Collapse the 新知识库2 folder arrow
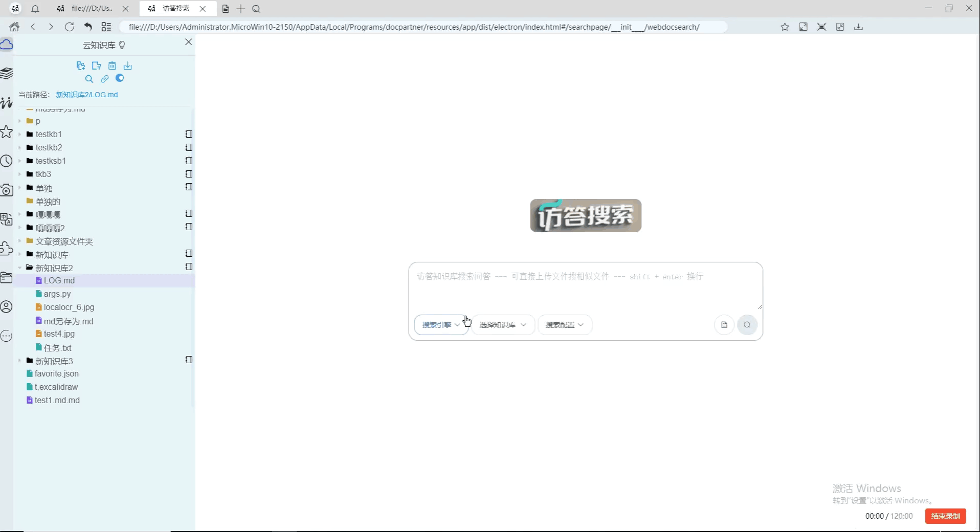 pyautogui.click(x=20, y=268)
